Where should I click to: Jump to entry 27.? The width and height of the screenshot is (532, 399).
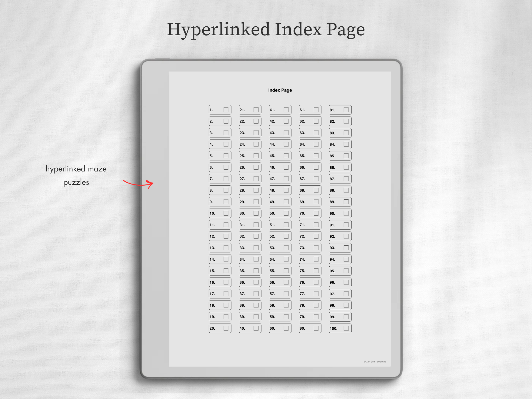(x=250, y=179)
